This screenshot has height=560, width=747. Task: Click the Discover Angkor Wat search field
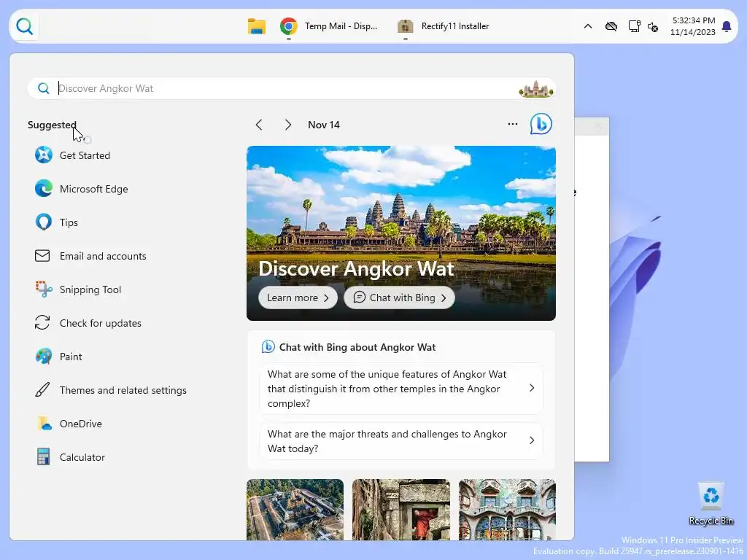292,88
